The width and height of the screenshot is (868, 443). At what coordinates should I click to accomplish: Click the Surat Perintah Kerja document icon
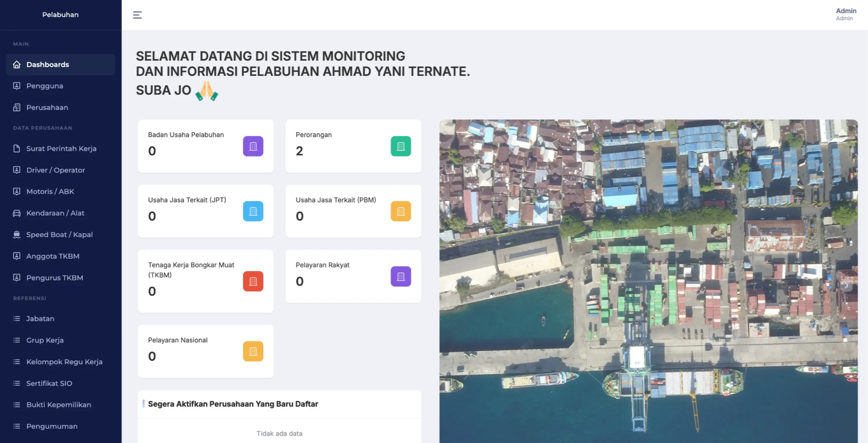pyautogui.click(x=17, y=148)
